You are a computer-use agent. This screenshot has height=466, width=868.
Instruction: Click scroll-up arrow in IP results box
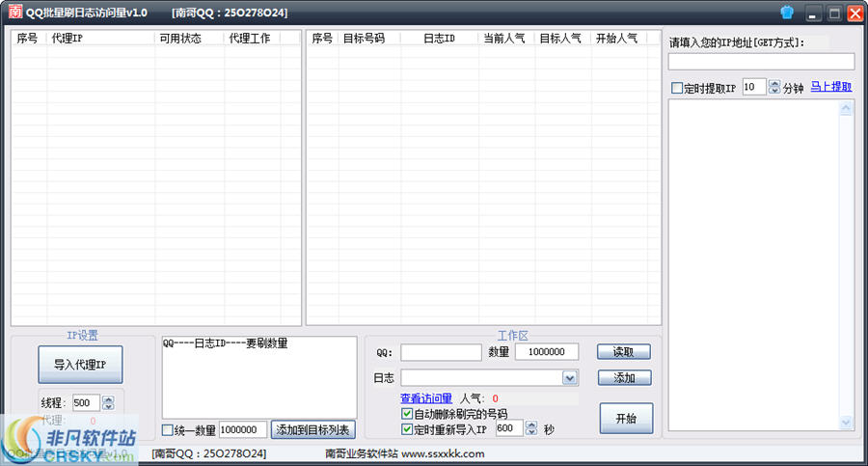click(x=846, y=109)
